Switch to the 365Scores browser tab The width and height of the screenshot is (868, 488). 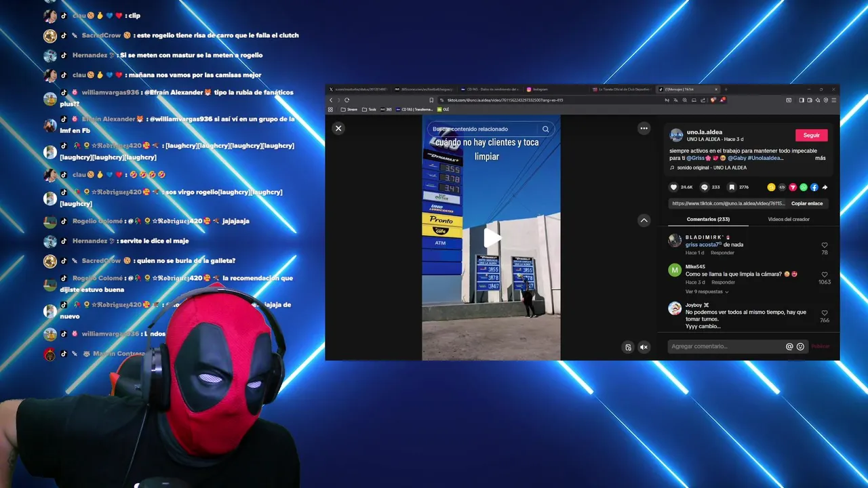click(424, 89)
